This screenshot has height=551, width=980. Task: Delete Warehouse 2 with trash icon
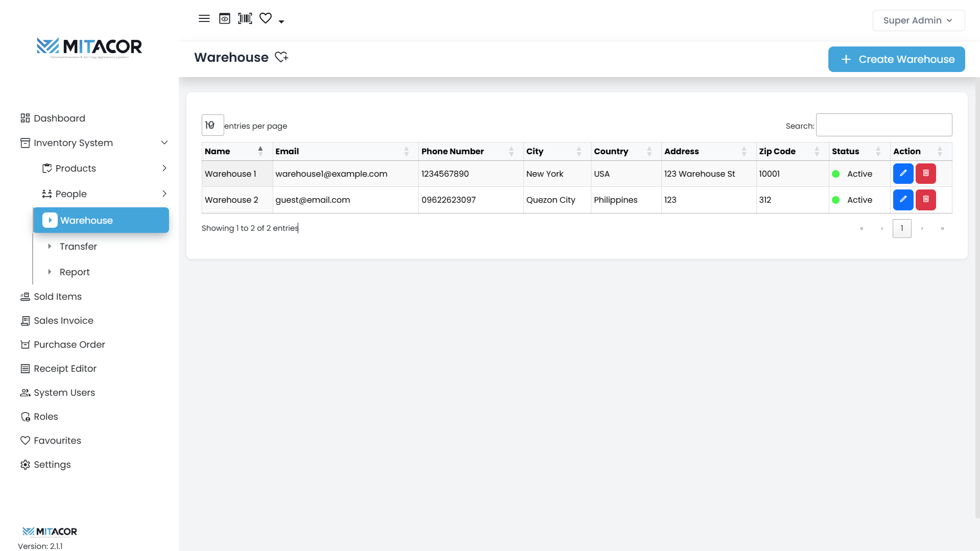pos(925,200)
